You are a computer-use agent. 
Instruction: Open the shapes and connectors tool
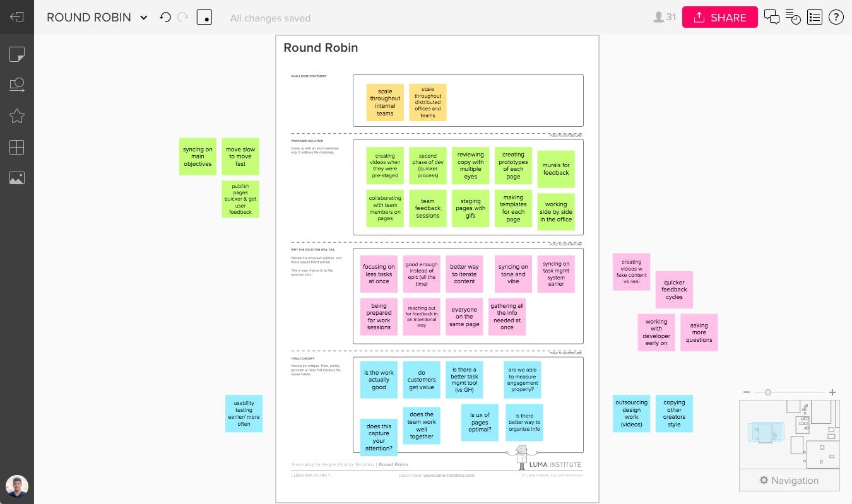pyautogui.click(x=17, y=85)
